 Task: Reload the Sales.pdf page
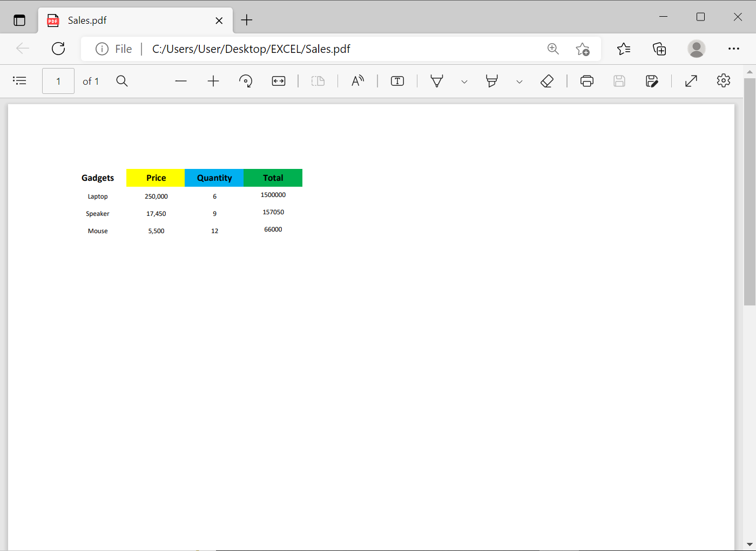58,49
